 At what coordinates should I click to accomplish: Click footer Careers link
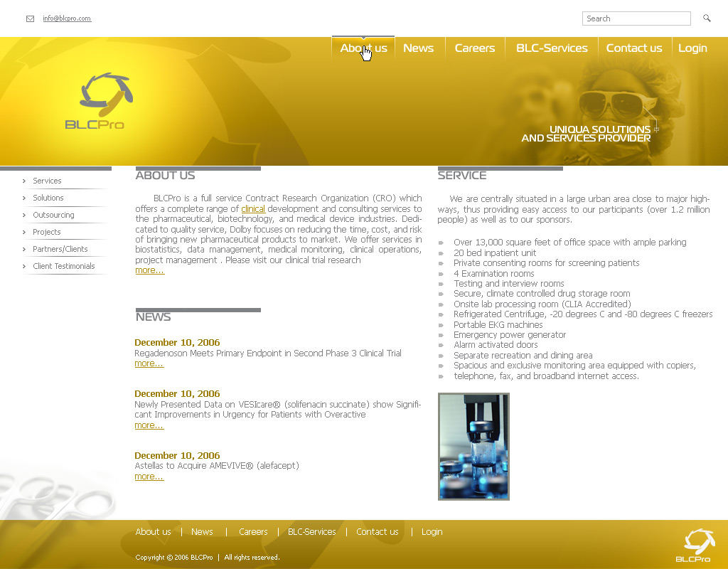coord(253,532)
